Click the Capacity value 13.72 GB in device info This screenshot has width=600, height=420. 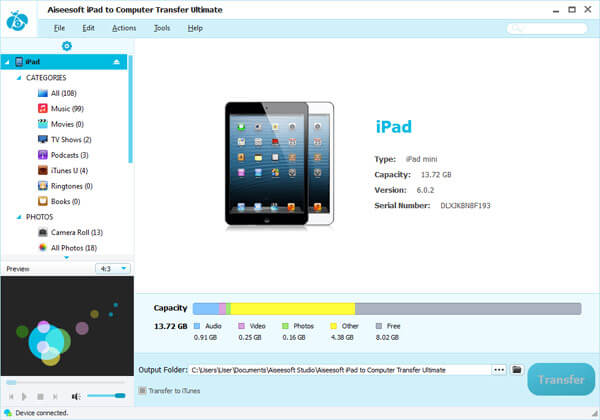(436, 175)
